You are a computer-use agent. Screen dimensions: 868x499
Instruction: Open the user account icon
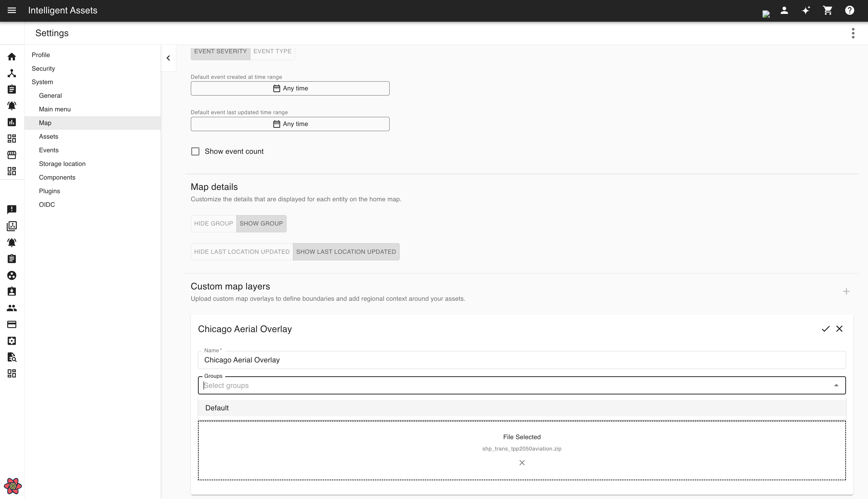click(784, 10)
